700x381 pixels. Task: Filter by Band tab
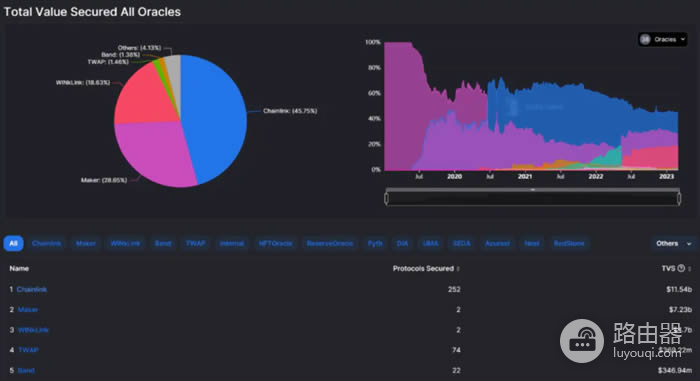pos(163,243)
